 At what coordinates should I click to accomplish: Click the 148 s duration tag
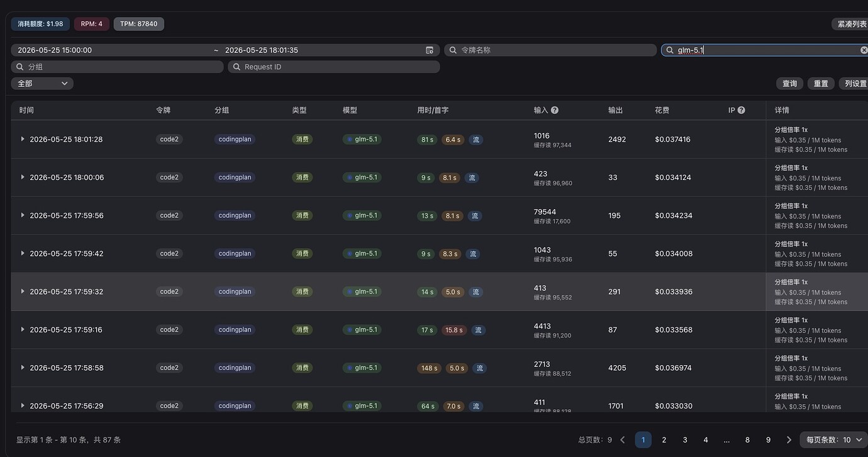pos(429,368)
